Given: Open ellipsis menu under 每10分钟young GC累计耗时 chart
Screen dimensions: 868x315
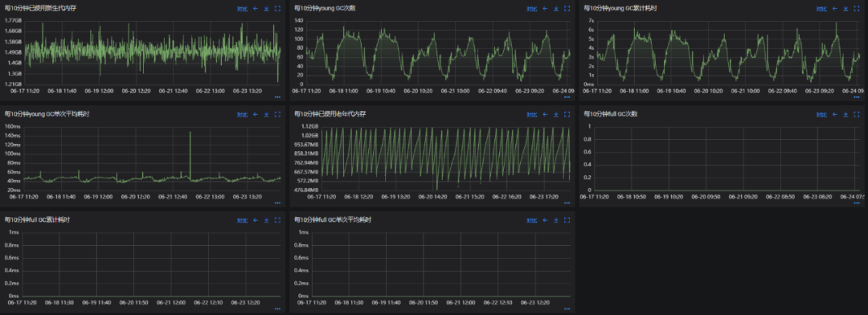Looking at the screenshot, I should 857,96.
